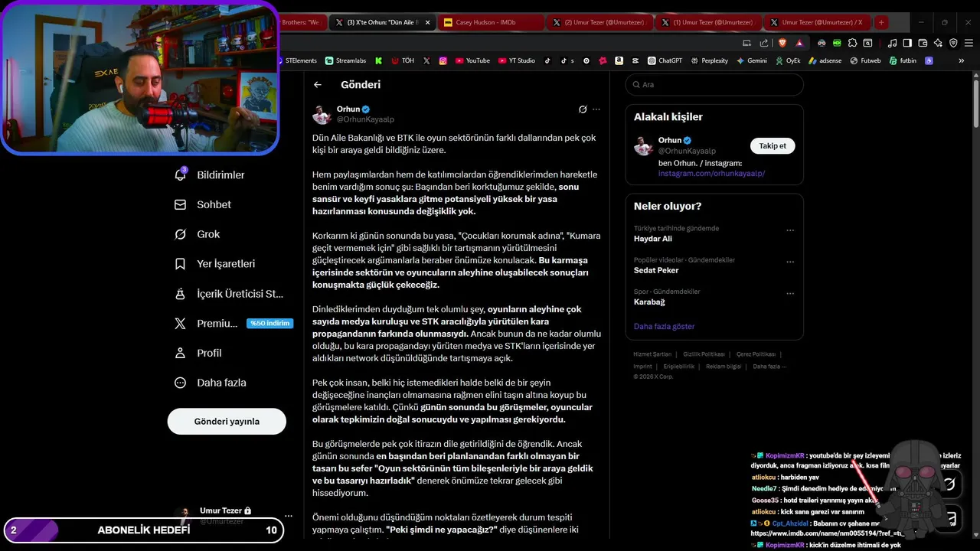Viewport: 980px width, 551px height.
Task: Open Orhun's profile avatar in post
Action: point(322,115)
